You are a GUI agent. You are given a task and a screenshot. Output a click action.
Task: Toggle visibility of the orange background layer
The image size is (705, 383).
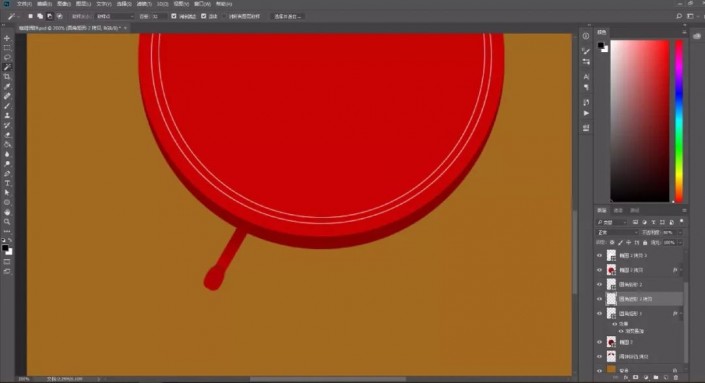point(599,370)
